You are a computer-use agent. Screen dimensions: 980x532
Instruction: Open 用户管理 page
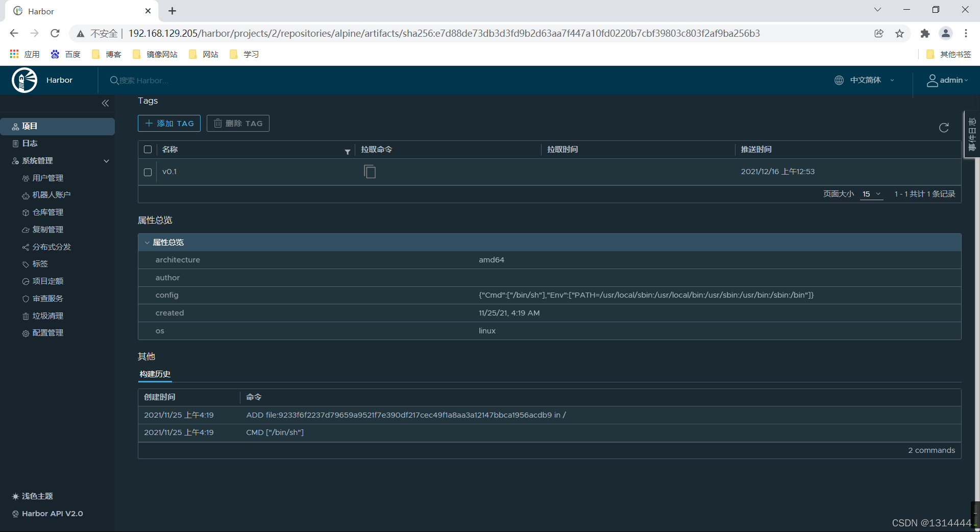[x=47, y=178]
